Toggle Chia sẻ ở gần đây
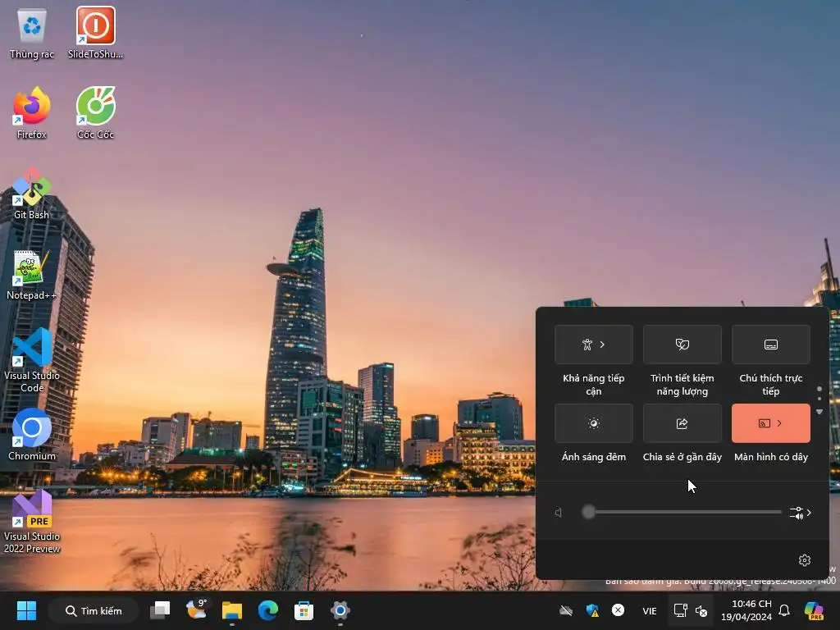 click(682, 423)
